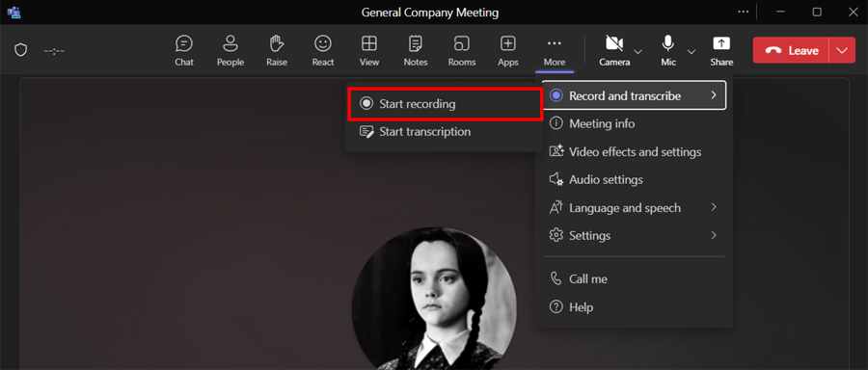Change the meeting View layout
The width and height of the screenshot is (868, 370).
[369, 50]
